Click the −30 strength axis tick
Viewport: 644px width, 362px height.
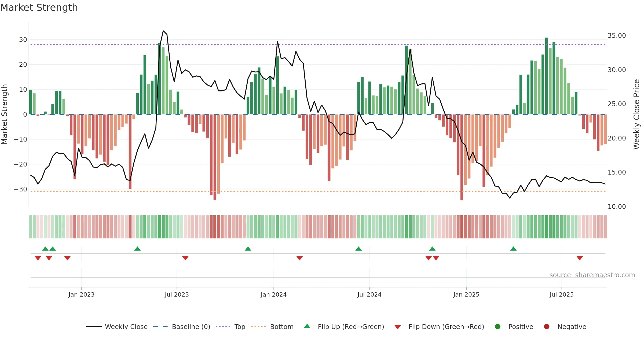pos(21,189)
